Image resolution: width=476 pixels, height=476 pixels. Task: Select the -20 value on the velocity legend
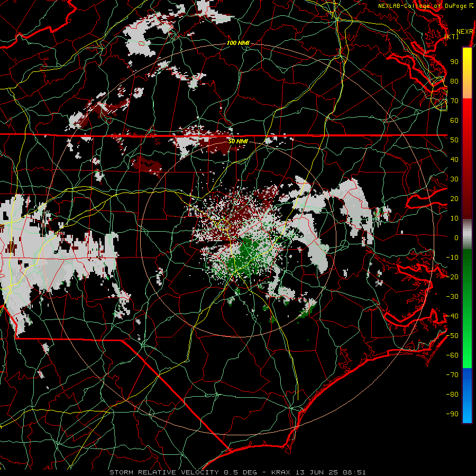(452, 277)
